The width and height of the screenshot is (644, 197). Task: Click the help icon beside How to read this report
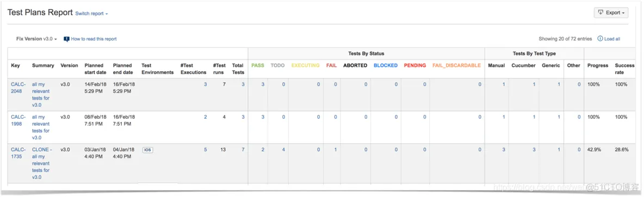(x=66, y=39)
